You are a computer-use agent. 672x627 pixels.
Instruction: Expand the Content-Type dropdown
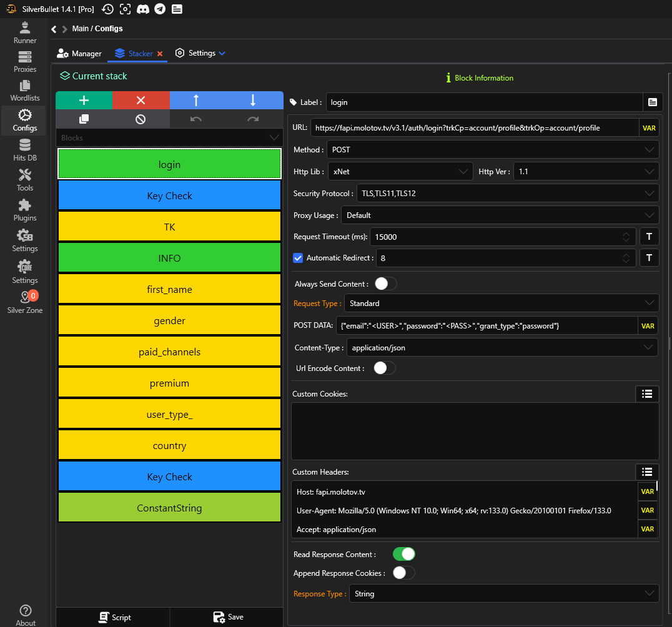tap(502, 348)
